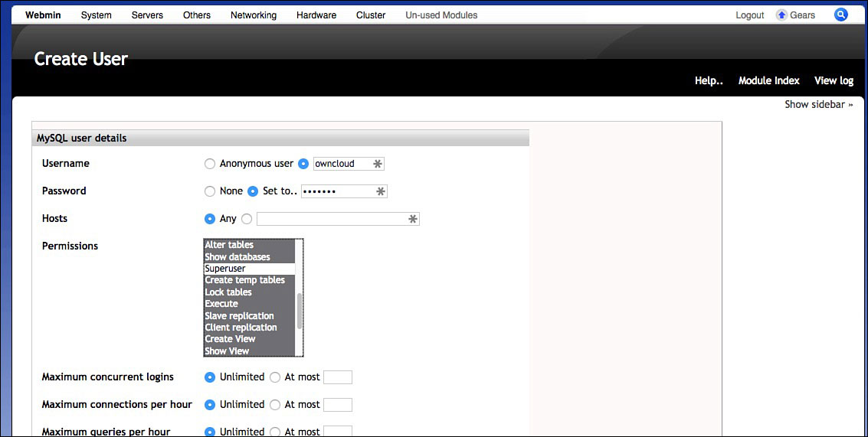Click the Gears up-arrow icon
The height and width of the screenshot is (437, 868).
click(781, 15)
